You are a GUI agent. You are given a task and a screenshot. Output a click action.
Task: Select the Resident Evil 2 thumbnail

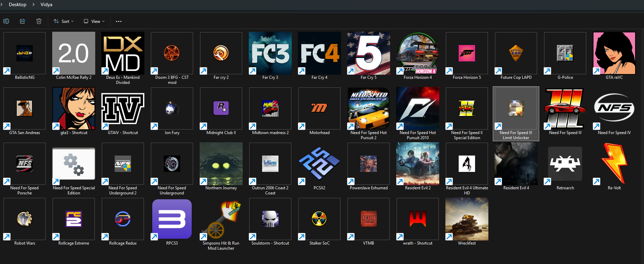[x=418, y=164]
